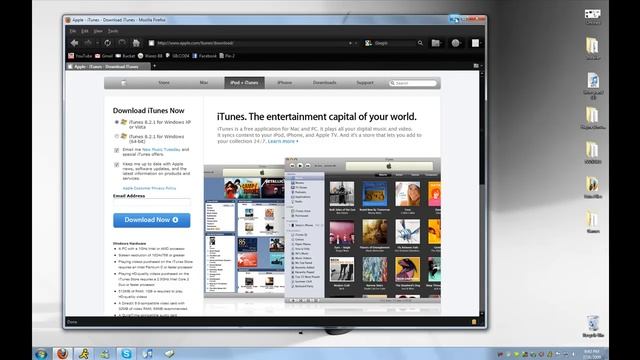Go to the iPhone nav tab
Viewport: 640px width, 360px height.
284,83
